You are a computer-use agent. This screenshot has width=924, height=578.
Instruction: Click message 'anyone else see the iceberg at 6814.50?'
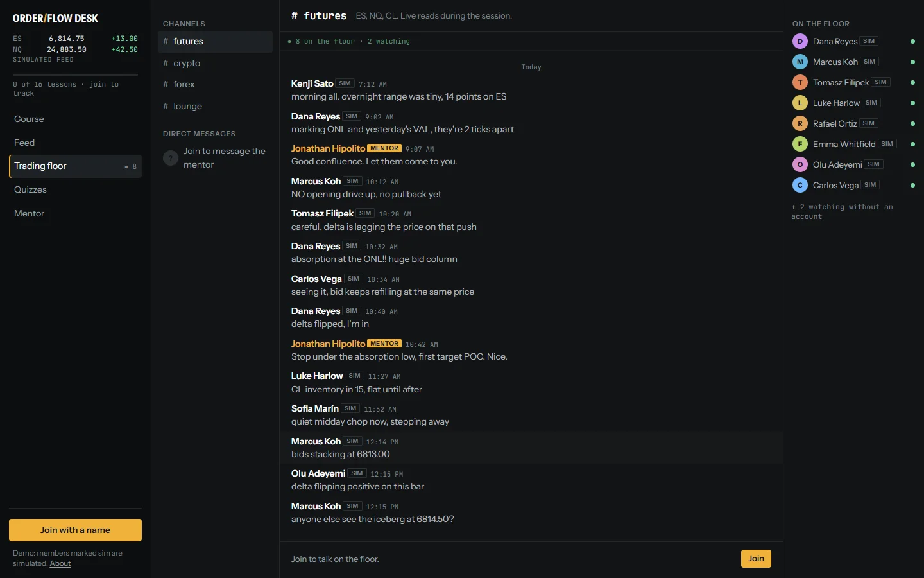[x=372, y=519]
